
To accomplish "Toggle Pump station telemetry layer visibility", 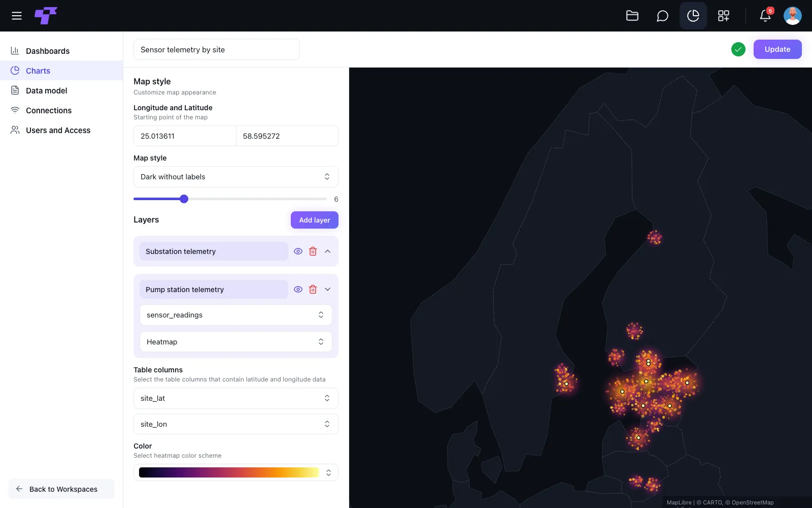I will (x=298, y=290).
